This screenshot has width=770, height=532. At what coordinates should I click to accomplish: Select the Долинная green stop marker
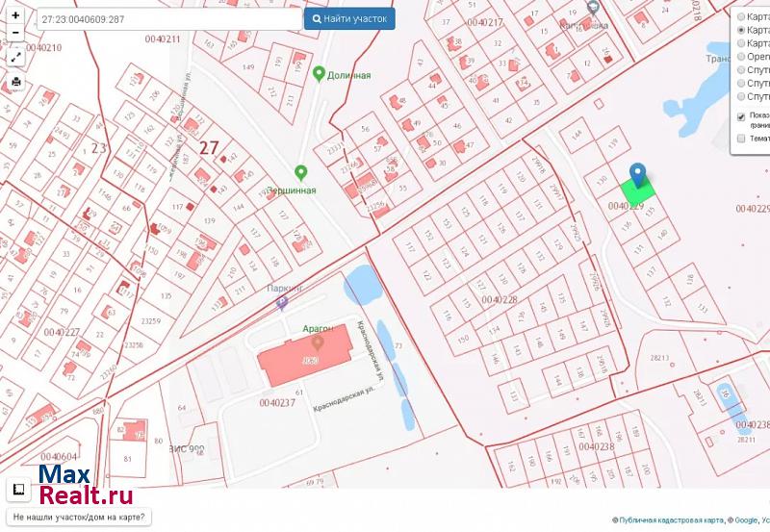pyautogui.click(x=319, y=73)
